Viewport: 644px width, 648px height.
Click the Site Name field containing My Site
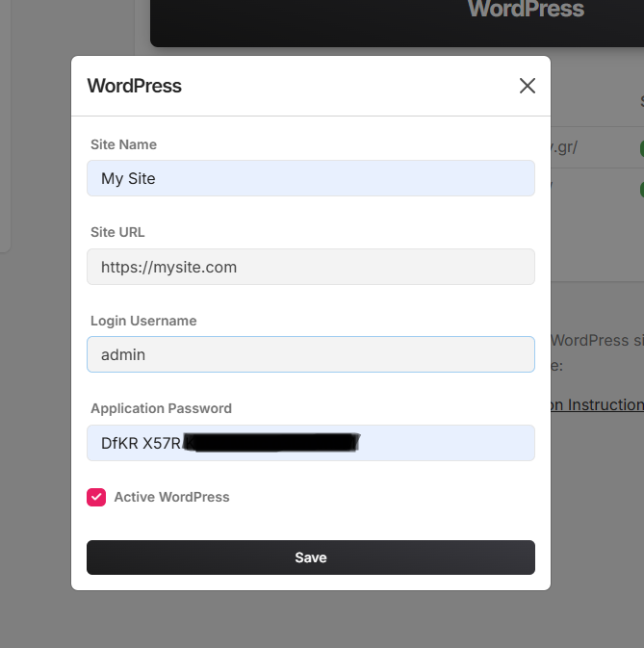point(311,178)
